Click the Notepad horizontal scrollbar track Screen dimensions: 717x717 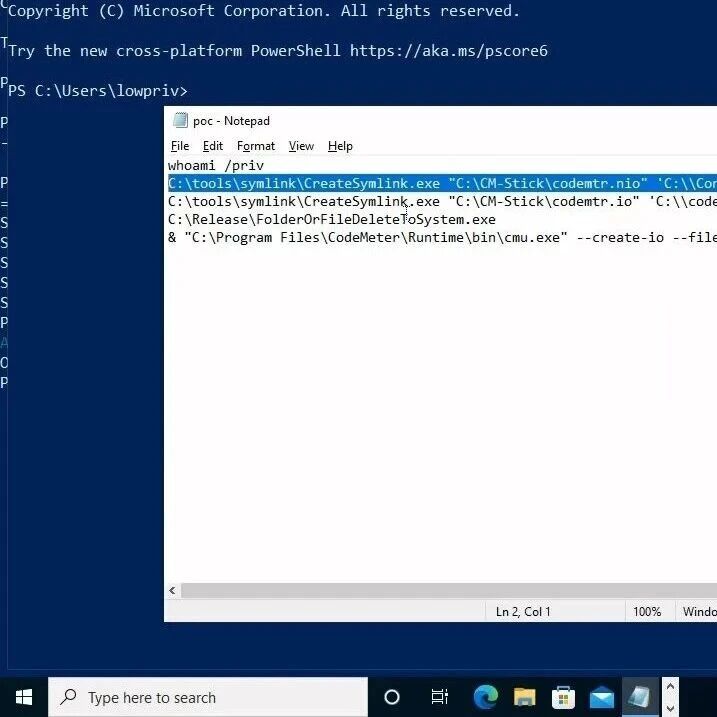click(x=449, y=590)
